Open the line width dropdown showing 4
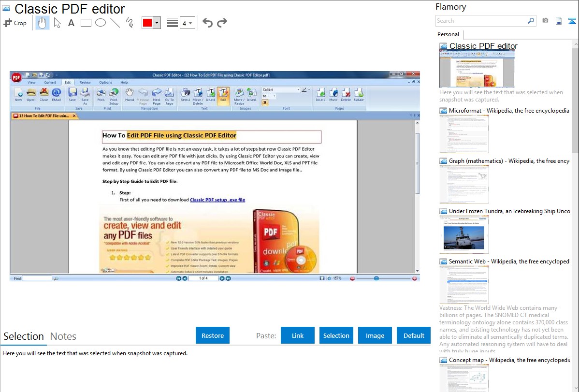Screen dimensions: 579x392 (x=188, y=23)
